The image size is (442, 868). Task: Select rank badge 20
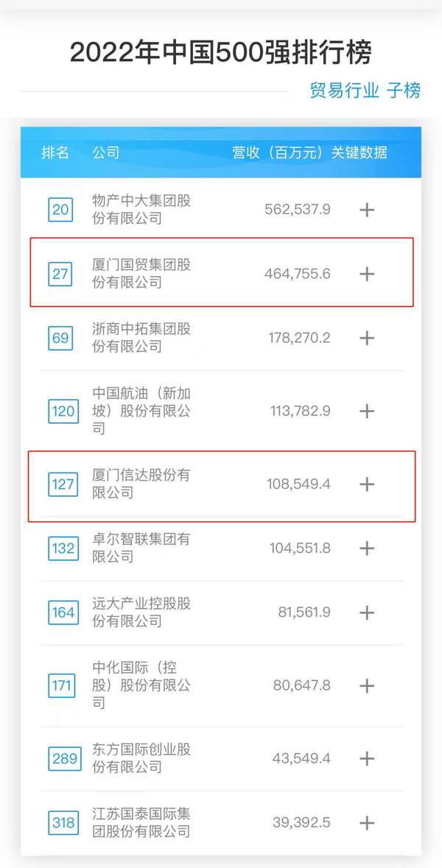point(60,210)
